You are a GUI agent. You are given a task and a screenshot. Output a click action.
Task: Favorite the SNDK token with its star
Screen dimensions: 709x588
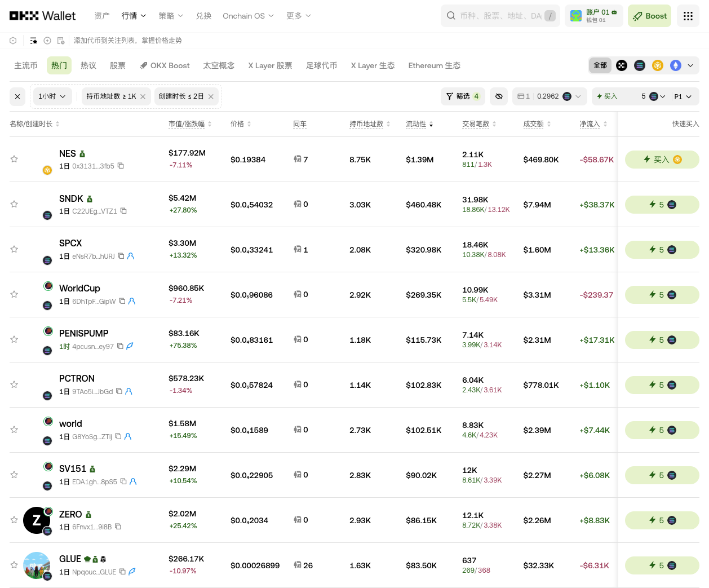point(14,204)
